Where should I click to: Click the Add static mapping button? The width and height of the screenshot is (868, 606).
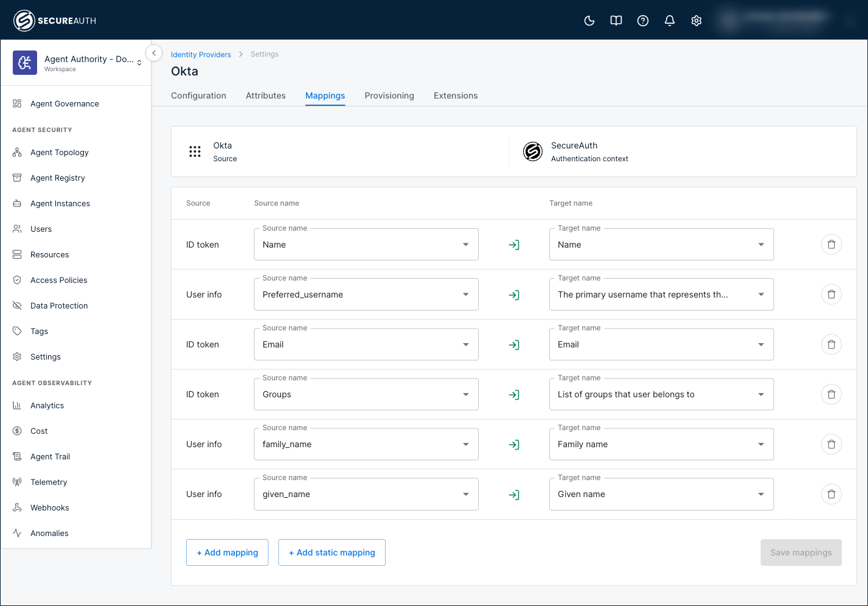coord(332,552)
